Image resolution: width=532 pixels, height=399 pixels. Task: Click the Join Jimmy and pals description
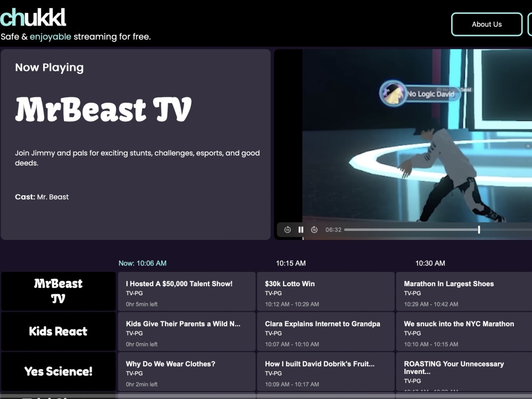137,158
